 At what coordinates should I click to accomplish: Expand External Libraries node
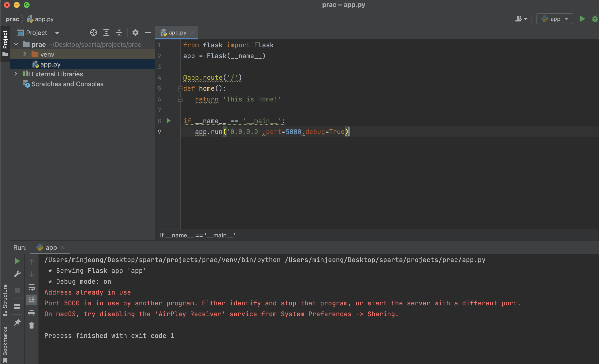16,74
